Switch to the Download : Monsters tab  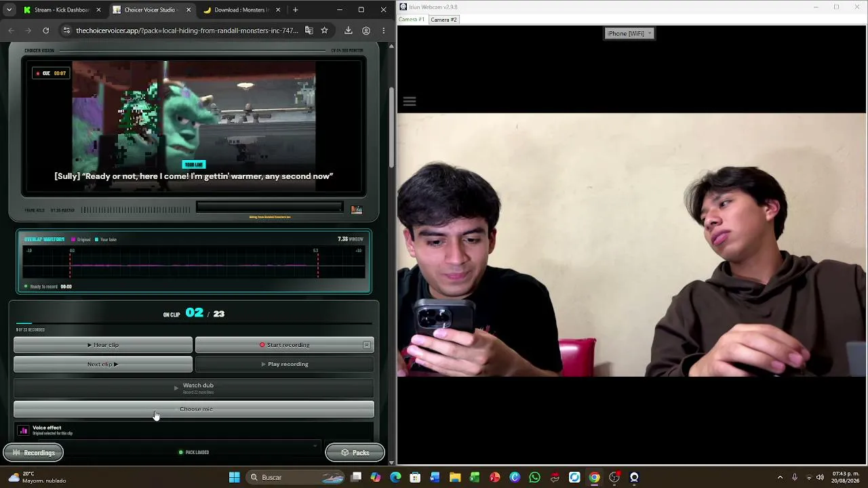tap(241, 9)
